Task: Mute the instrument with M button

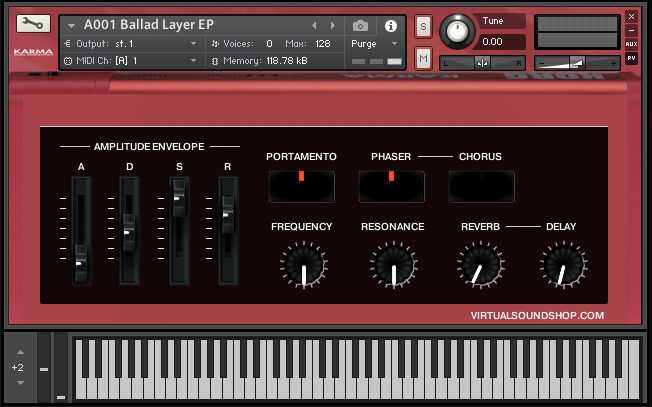Action: click(x=423, y=59)
